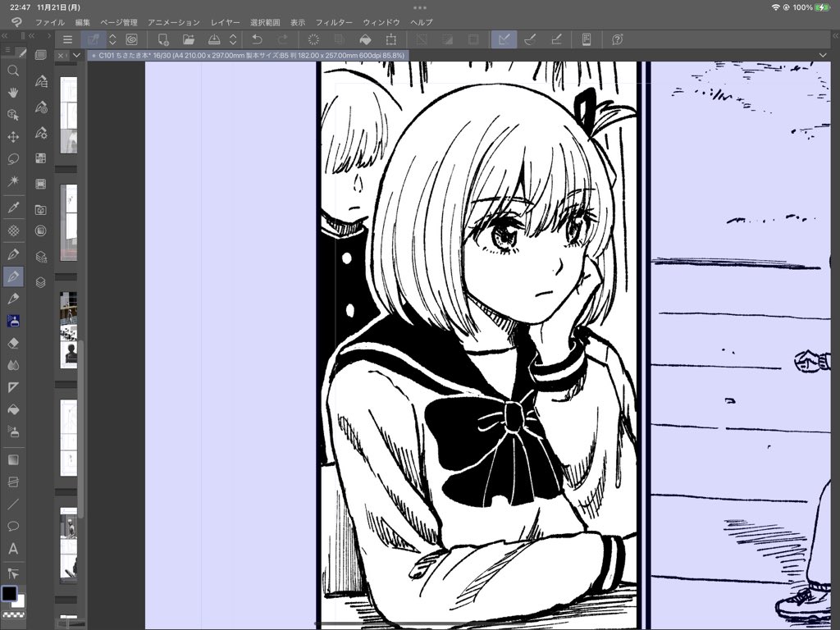Select the Brush tool below the Pen
This screenshot has height=630, width=840.
coord(13,299)
